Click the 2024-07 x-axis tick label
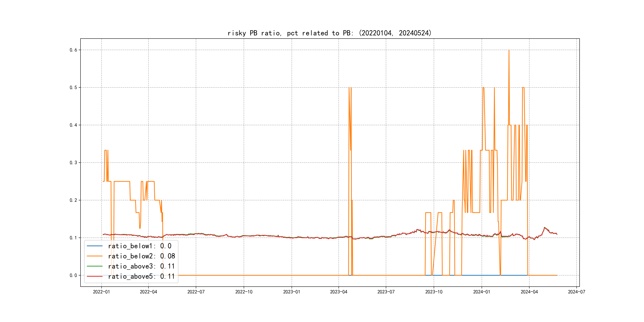Viewport: 644px width, 322px height. pyautogui.click(x=576, y=292)
